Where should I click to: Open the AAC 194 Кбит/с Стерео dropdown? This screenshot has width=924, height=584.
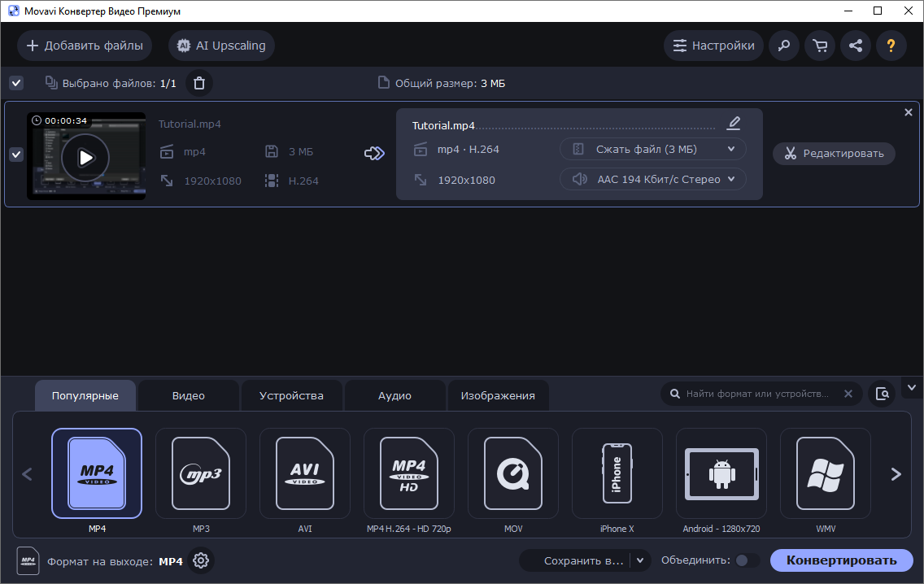pos(652,179)
